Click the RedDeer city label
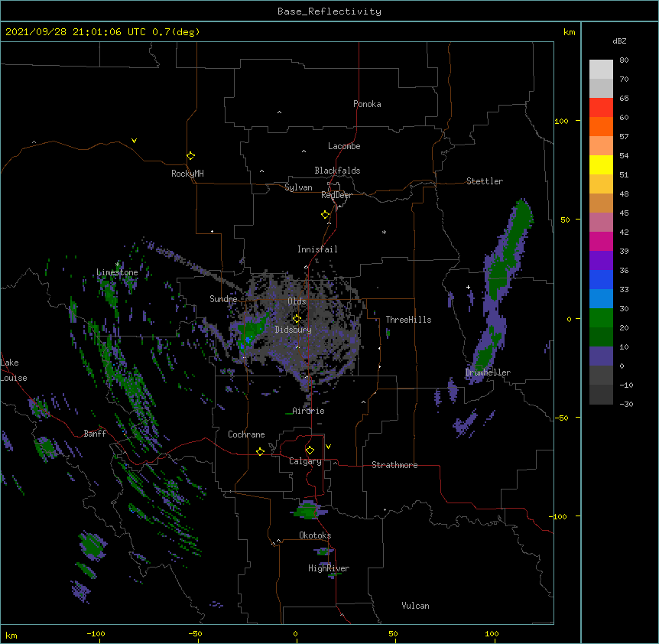 point(336,195)
